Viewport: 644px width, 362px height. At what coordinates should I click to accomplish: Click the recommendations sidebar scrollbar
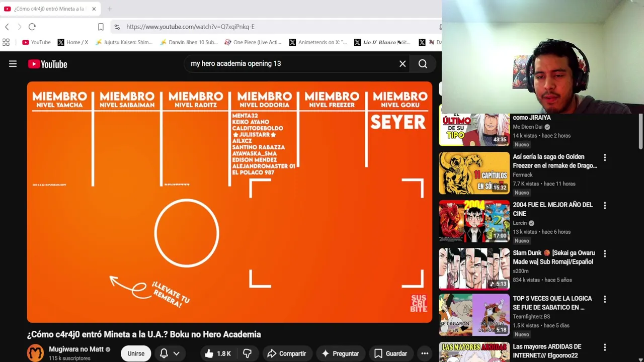(641, 132)
